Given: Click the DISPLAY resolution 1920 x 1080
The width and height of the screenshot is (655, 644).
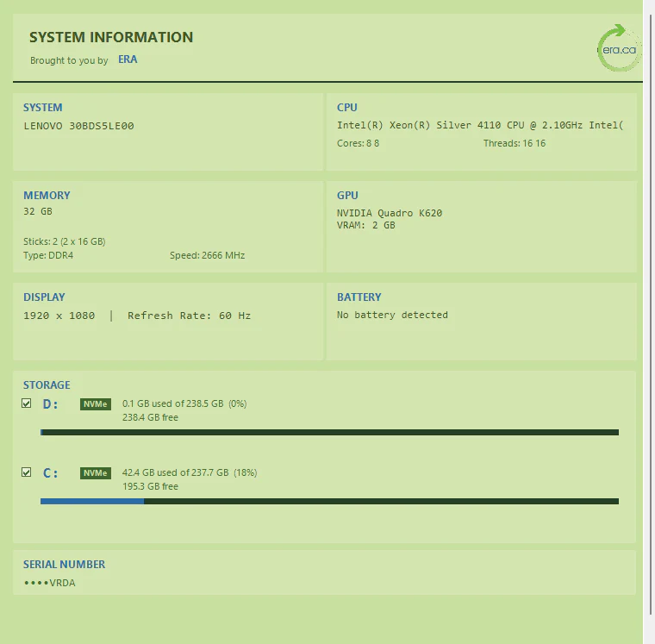Looking at the screenshot, I should [59, 316].
